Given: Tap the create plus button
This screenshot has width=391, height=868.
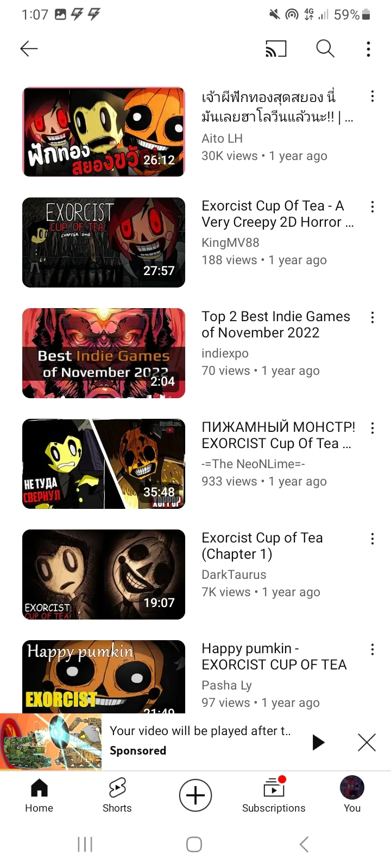Looking at the screenshot, I should tap(195, 795).
